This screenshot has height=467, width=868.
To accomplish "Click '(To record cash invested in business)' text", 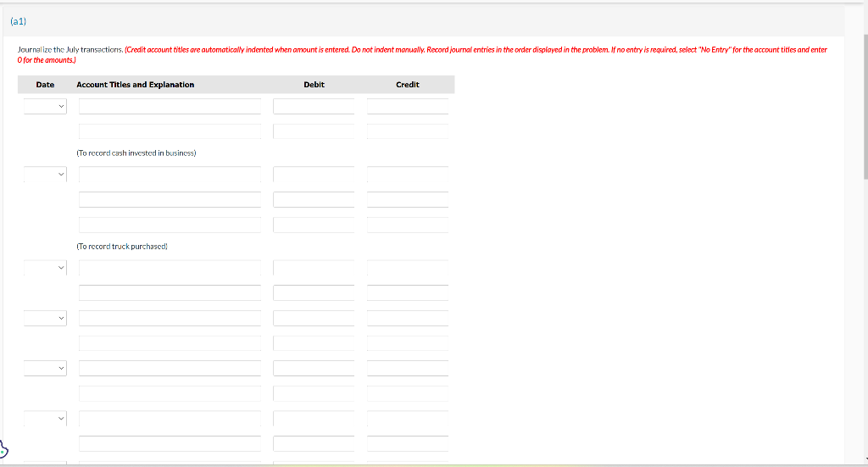I will tap(136, 153).
